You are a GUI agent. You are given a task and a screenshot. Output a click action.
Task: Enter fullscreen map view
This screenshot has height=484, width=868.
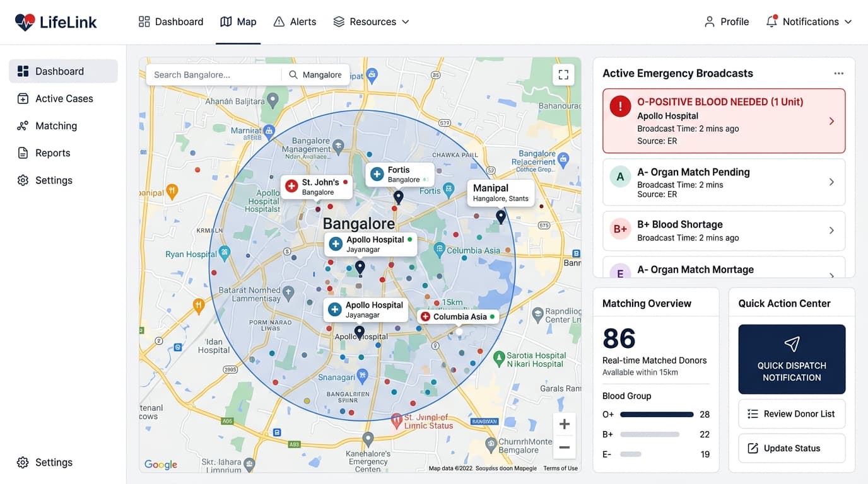click(x=563, y=74)
